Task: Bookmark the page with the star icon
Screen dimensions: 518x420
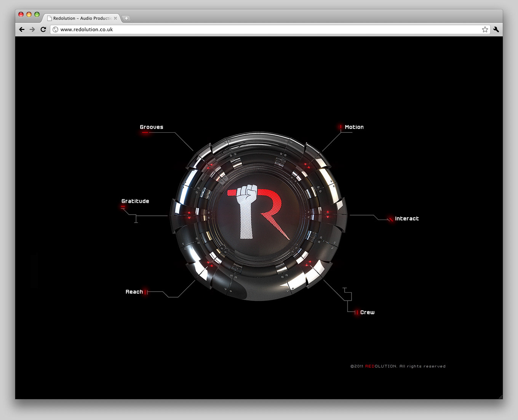Action: [485, 29]
